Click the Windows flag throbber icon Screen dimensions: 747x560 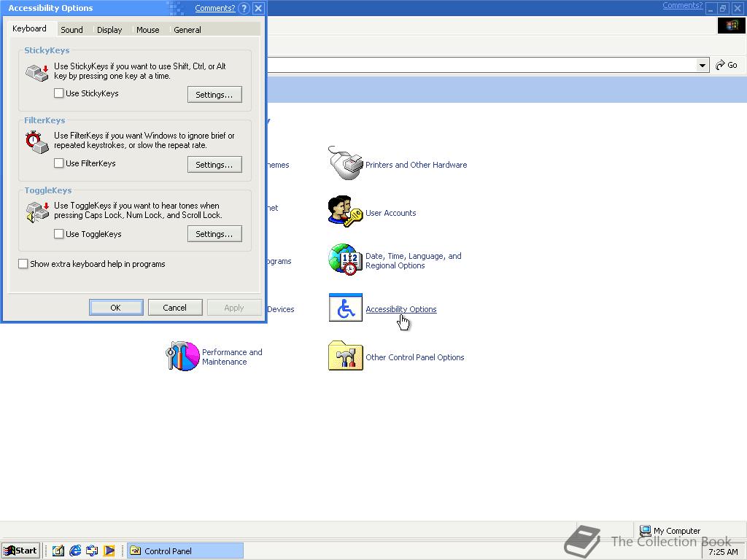pyautogui.click(x=731, y=26)
